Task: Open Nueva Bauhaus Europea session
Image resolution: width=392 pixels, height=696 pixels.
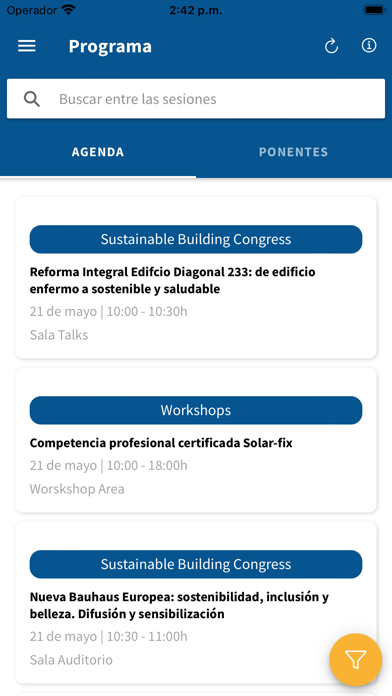Action: pos(196,603)
